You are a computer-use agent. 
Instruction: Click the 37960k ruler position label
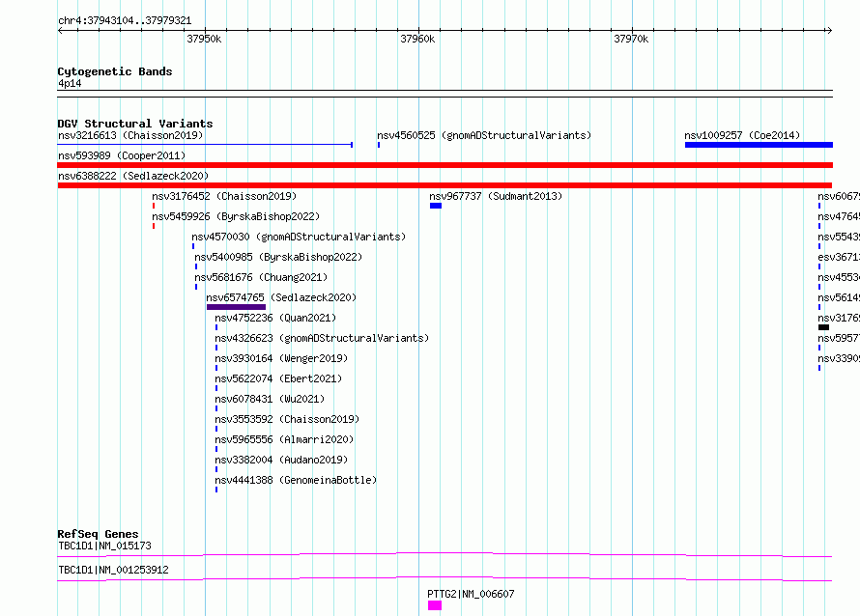[x=417, y=39]
